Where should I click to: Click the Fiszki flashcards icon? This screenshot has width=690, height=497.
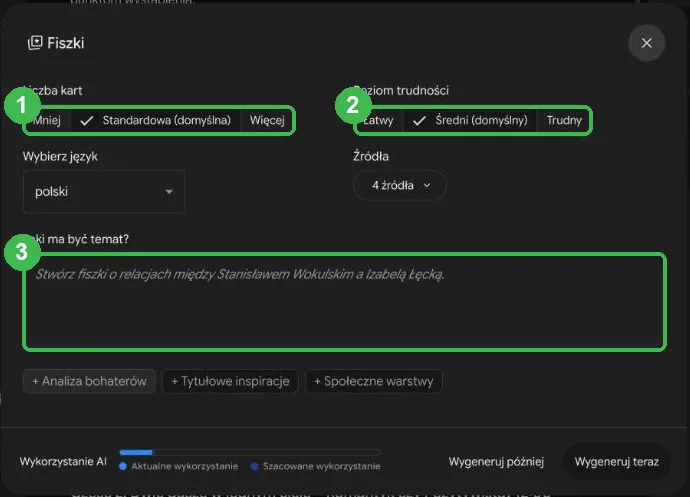point(35,43)
